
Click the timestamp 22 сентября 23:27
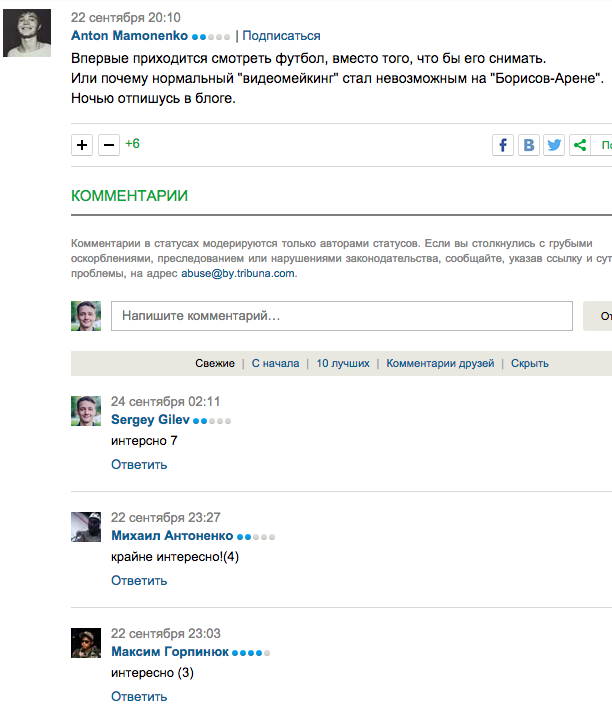tap(166, 517)
